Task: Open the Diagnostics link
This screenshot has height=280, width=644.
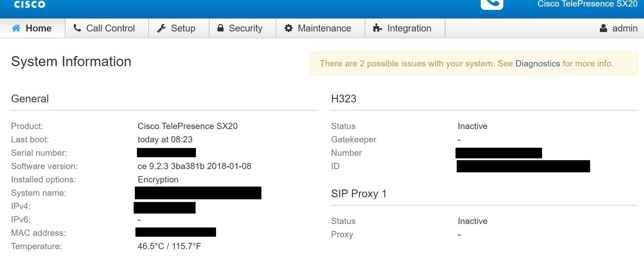Action: pos(537,63)
